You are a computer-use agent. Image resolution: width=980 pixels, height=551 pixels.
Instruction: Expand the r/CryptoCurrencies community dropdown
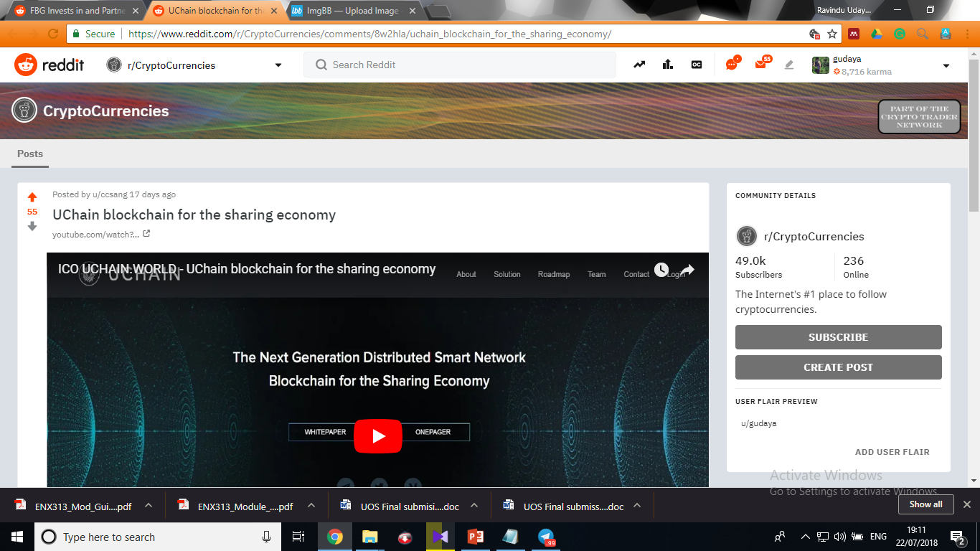pyautogui.click(x=278, y=65)
